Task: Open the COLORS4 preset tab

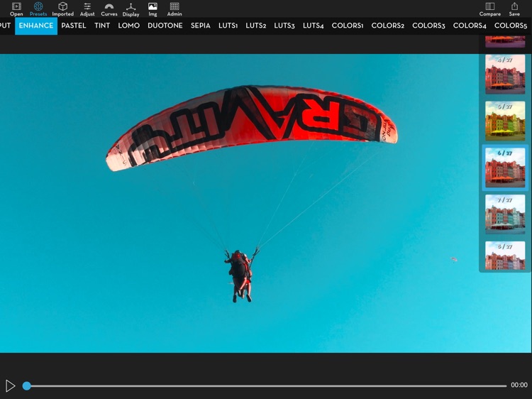Action: (x=470, y=26)
